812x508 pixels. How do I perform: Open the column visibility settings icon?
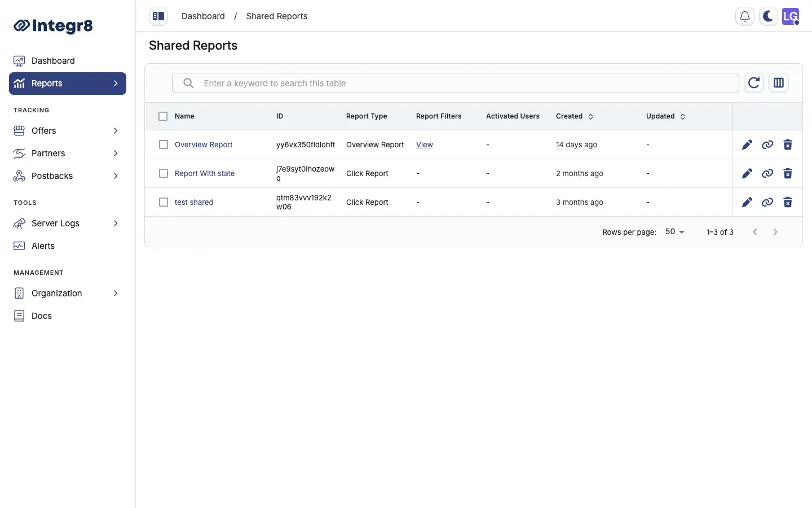click(779, 83)
